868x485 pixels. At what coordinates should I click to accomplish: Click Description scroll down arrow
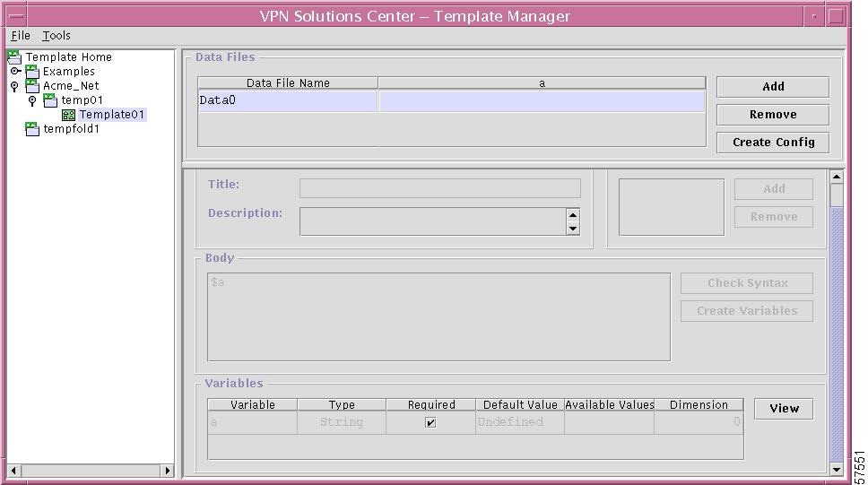573,228
